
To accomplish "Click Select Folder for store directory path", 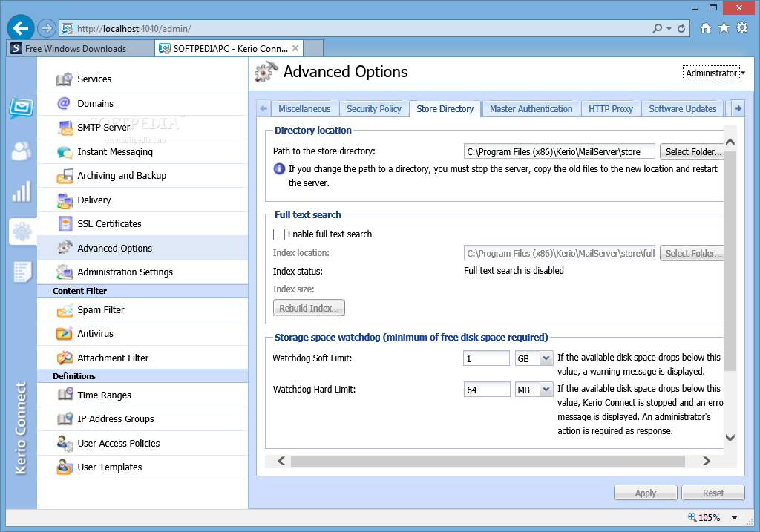I will 692,151.
